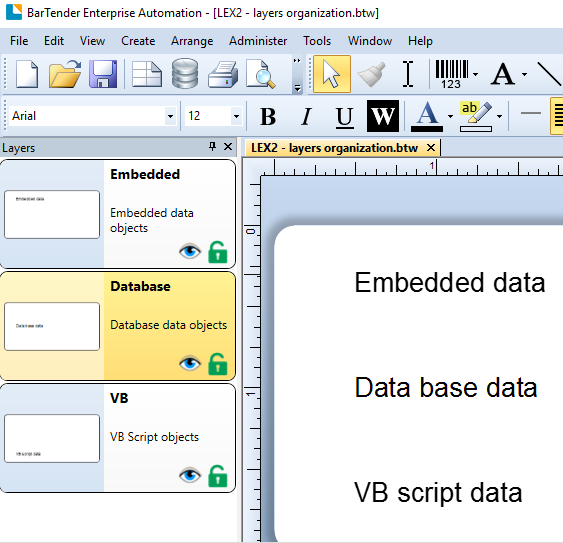Image resolution: width=563 pixels, height=543 pixels.
Task: Open the Create menu
Action: click(138, 41)
